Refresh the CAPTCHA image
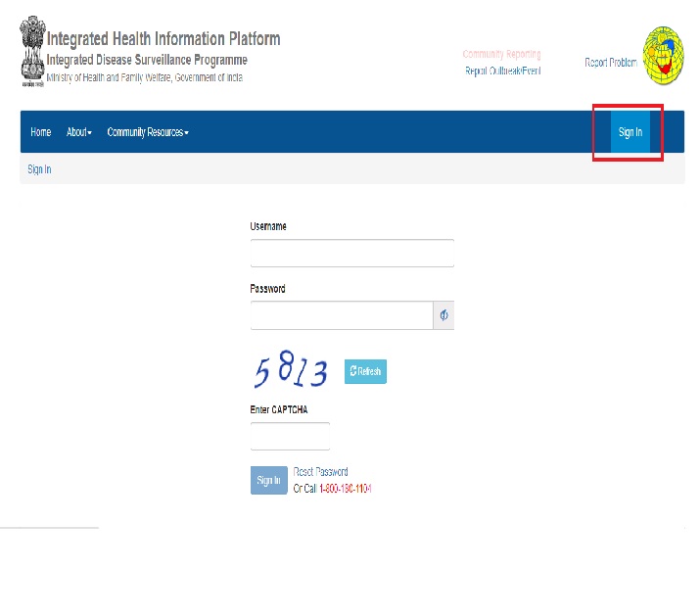 365,372
